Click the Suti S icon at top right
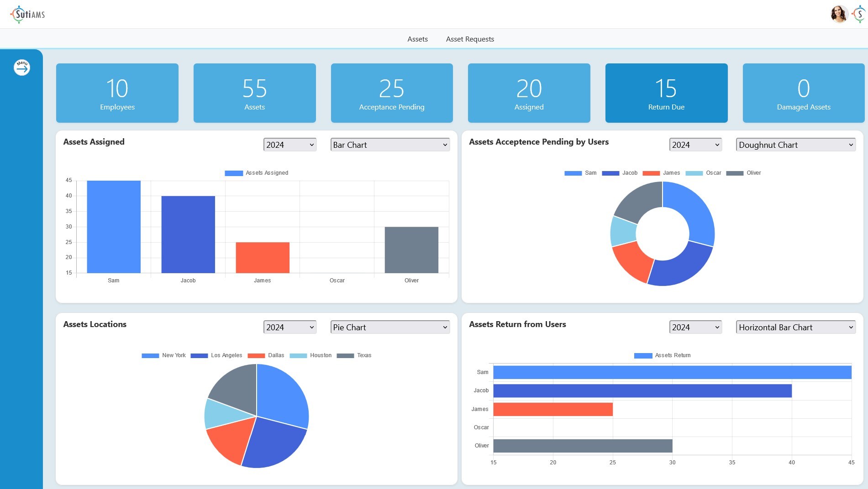The width and height of the screenshot is (868, 489). point(860,14)
